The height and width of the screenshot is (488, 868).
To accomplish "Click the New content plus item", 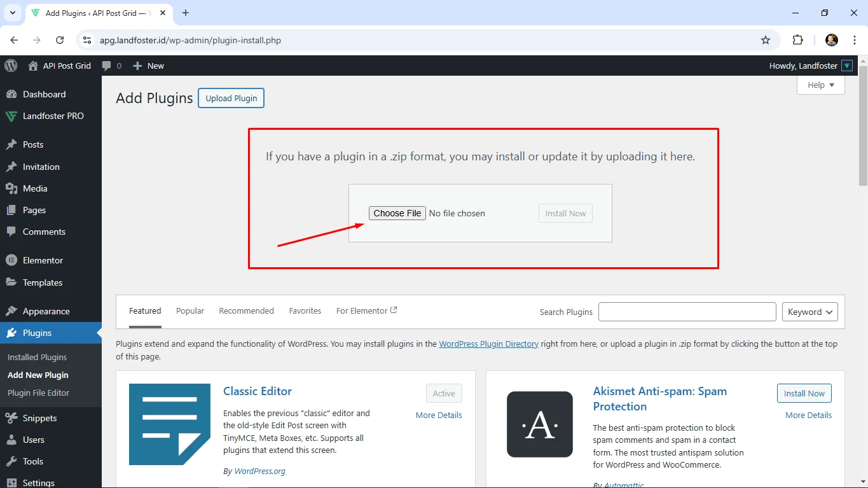I will pos(148,66).
